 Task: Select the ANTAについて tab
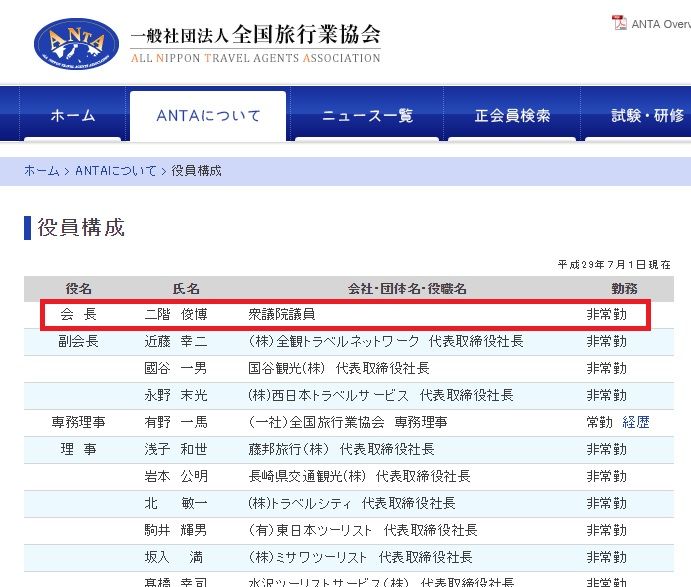pos(208,116)
